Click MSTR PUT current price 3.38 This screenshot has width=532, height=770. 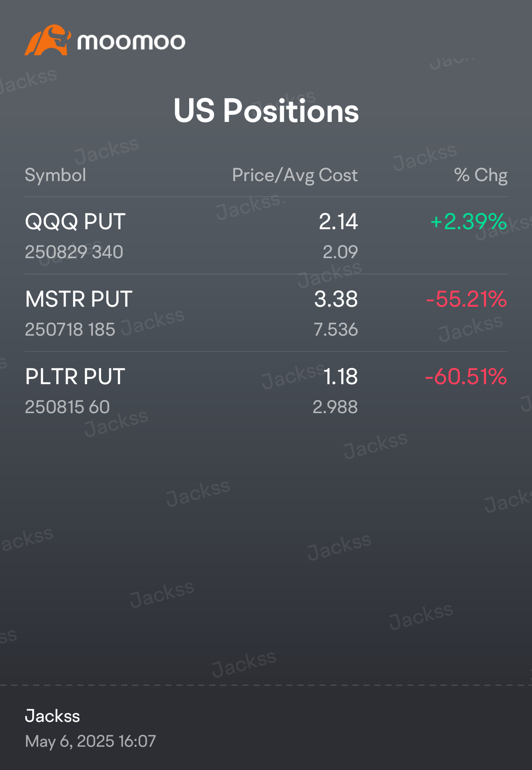tap(336, 299)
